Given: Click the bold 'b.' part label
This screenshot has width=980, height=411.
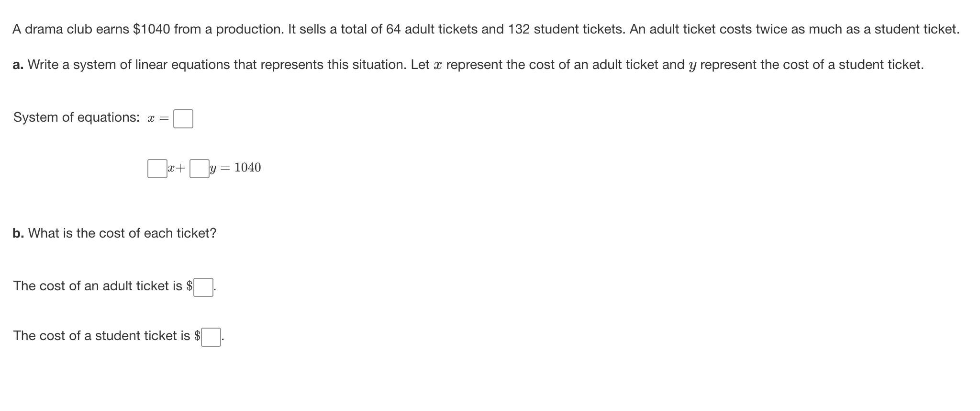Looking at the screenshot, I should pos(18,233).
